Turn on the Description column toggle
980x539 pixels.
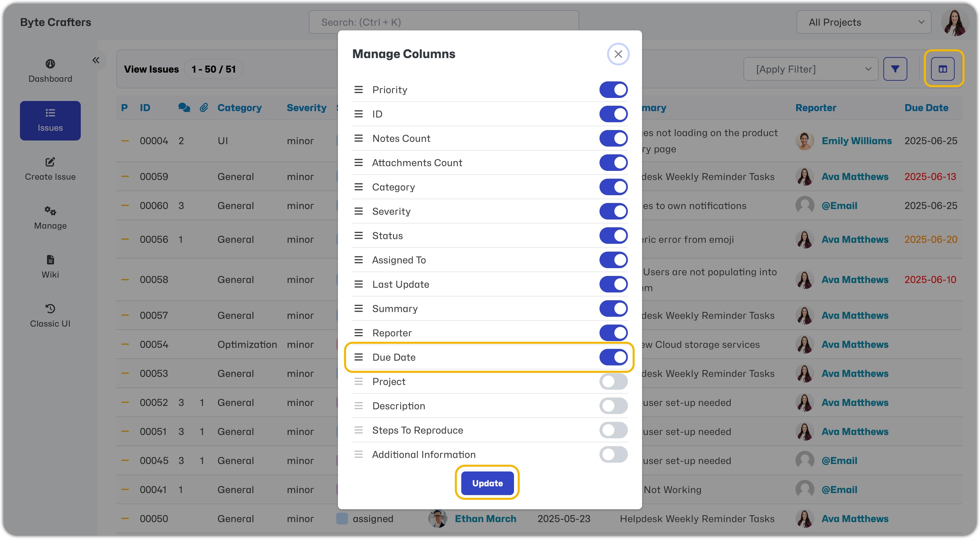pyautogui.click(x=613, y=406)
